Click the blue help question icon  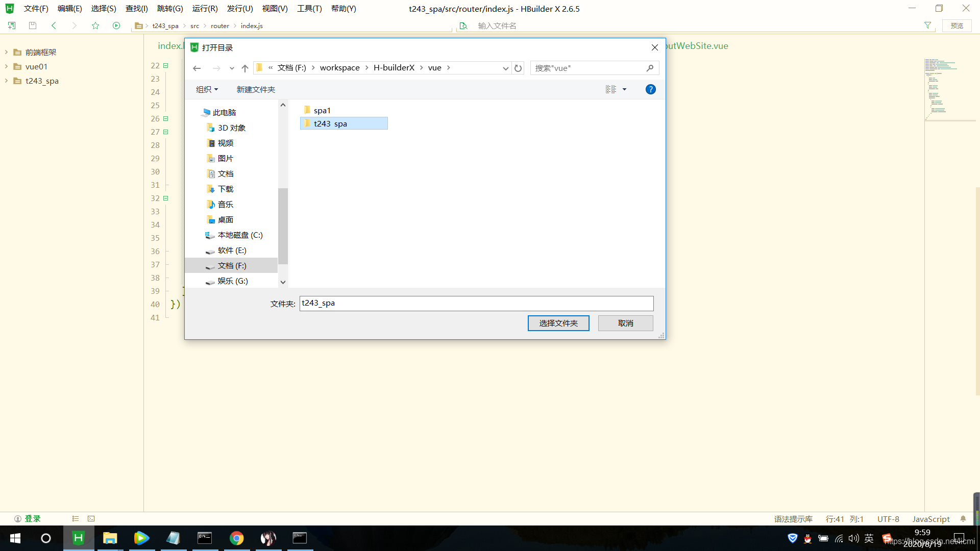point(650,89)
